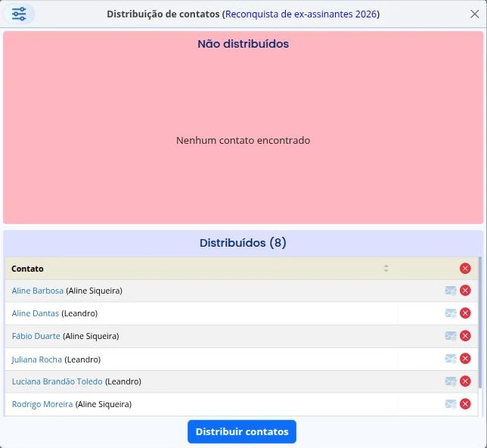Select the Não distribuídos heading
The height and width of the screenshot is (448, 487).
pyautogui.click(x=243, y=44)
